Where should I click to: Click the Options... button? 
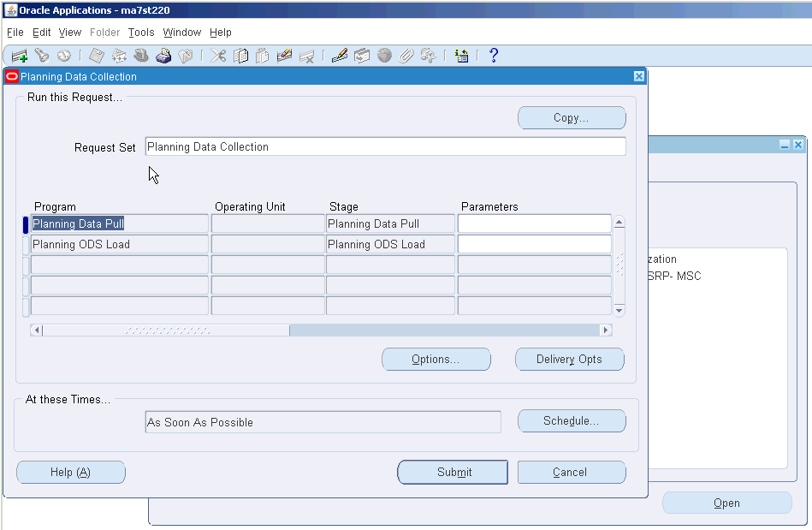(x=436, y=359)
